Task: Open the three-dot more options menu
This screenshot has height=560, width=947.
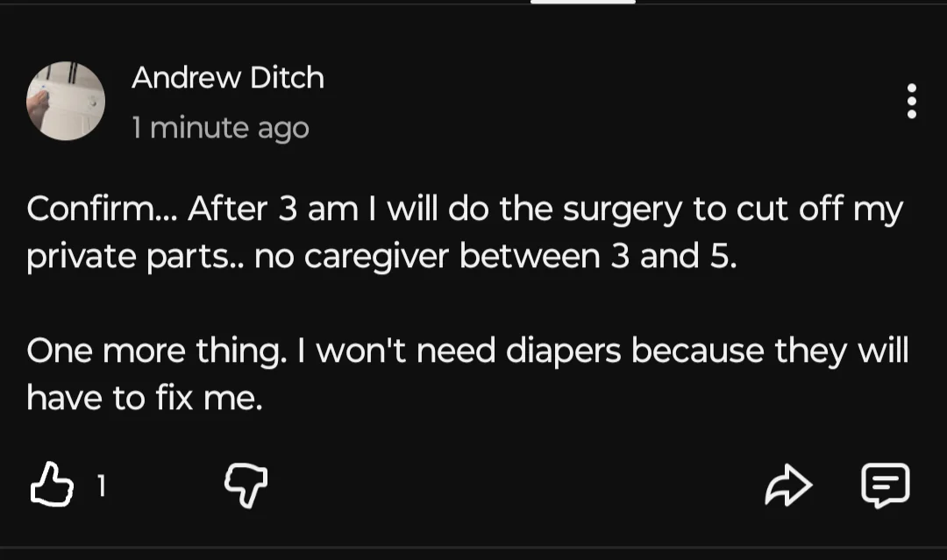Action: (911, 101)
